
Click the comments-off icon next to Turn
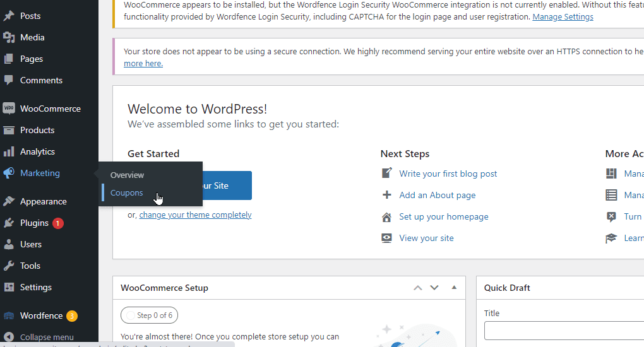point(611,216)
